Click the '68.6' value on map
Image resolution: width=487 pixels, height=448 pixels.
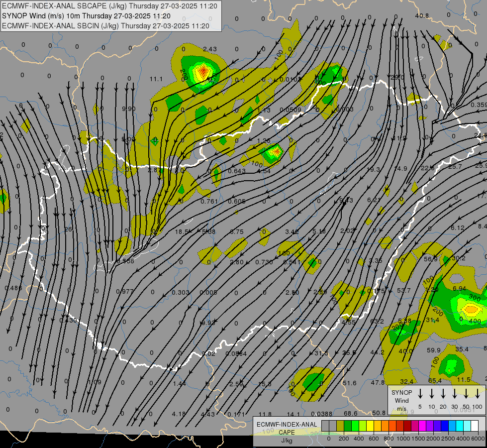350,414
